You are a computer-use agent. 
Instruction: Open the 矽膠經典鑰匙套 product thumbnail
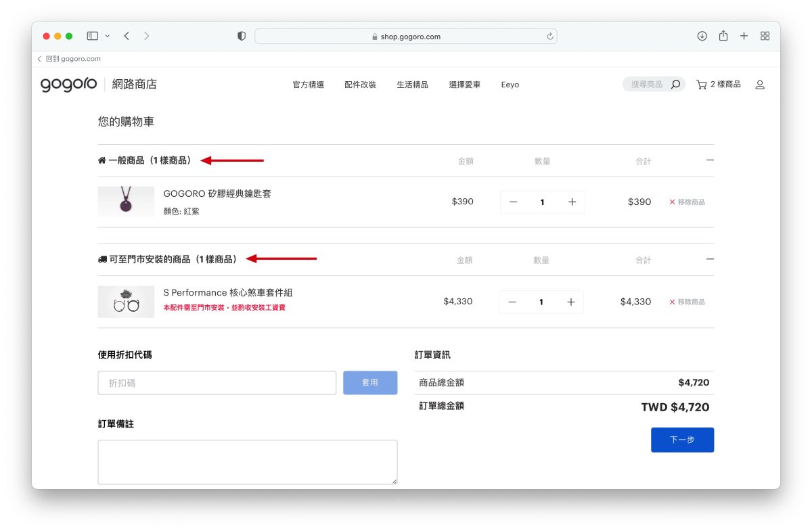(126, 202)
